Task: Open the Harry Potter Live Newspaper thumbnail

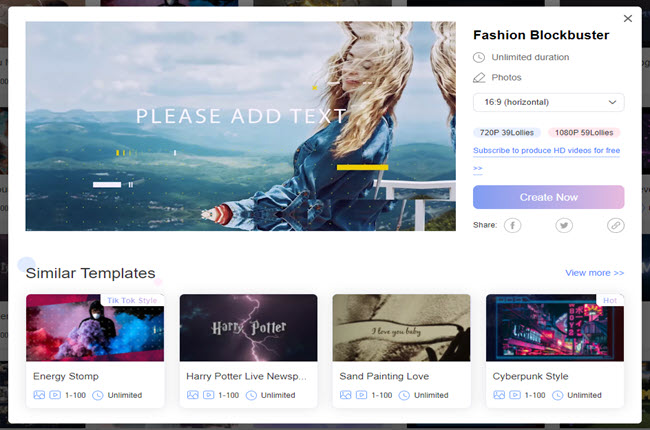Action: click(248, 327)
